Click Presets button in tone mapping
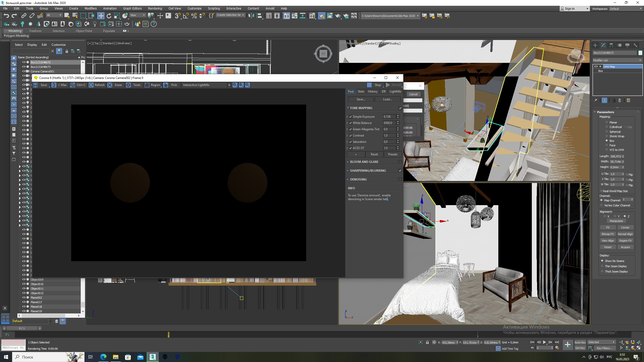The height and width of the screenshot is (362, 644). coord(393,154)
